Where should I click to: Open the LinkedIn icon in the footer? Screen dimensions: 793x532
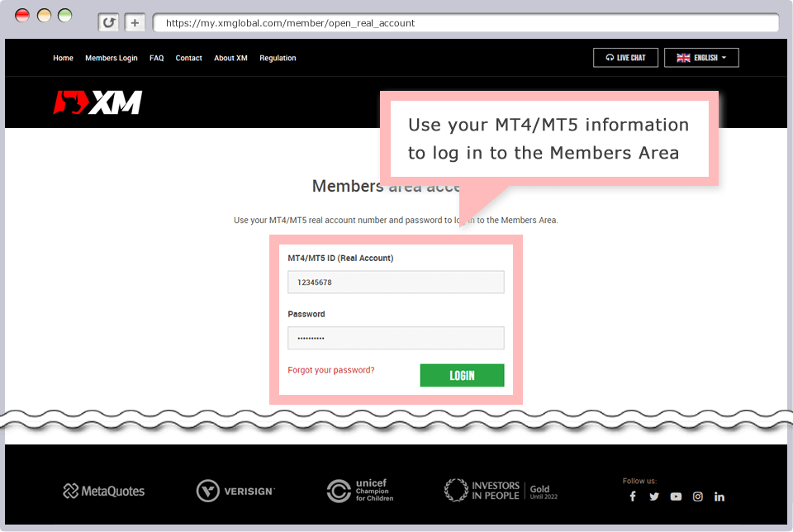(x=719, y=496)
